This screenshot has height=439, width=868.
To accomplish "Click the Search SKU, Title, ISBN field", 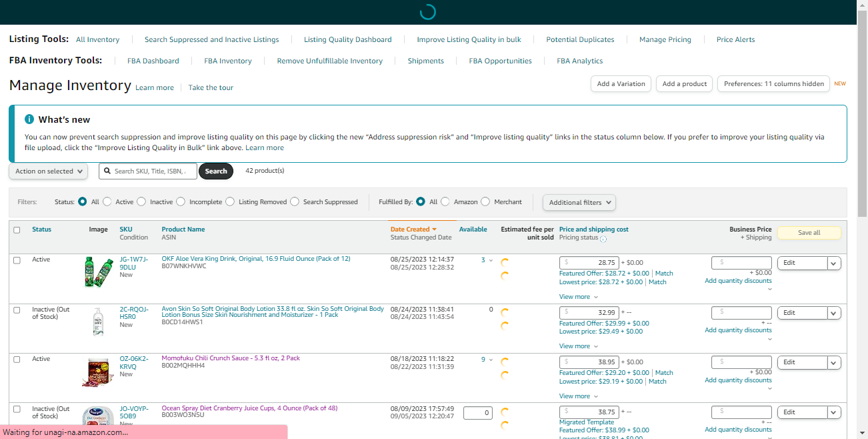I will [x=148, y=171].
